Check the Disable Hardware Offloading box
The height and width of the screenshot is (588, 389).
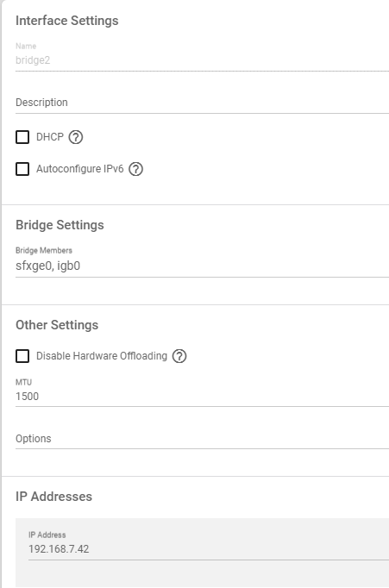pos(22,356)
